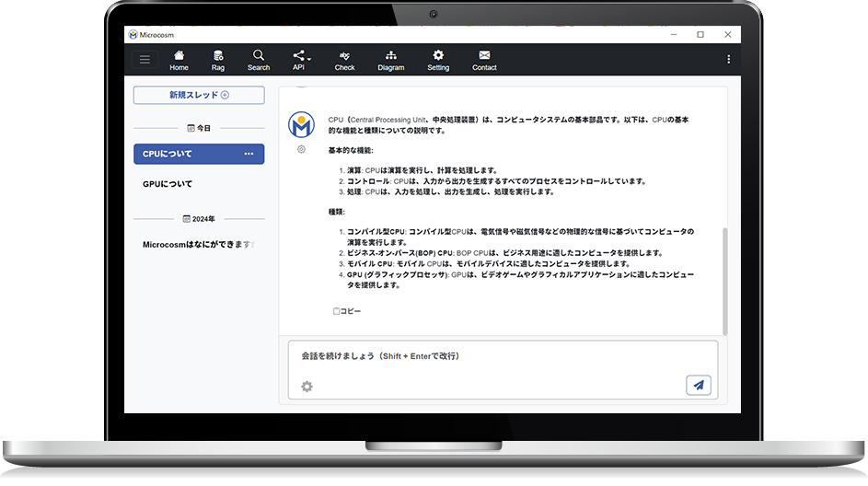
Task: Open options for CPUについて thread
Action: [249, 154]
